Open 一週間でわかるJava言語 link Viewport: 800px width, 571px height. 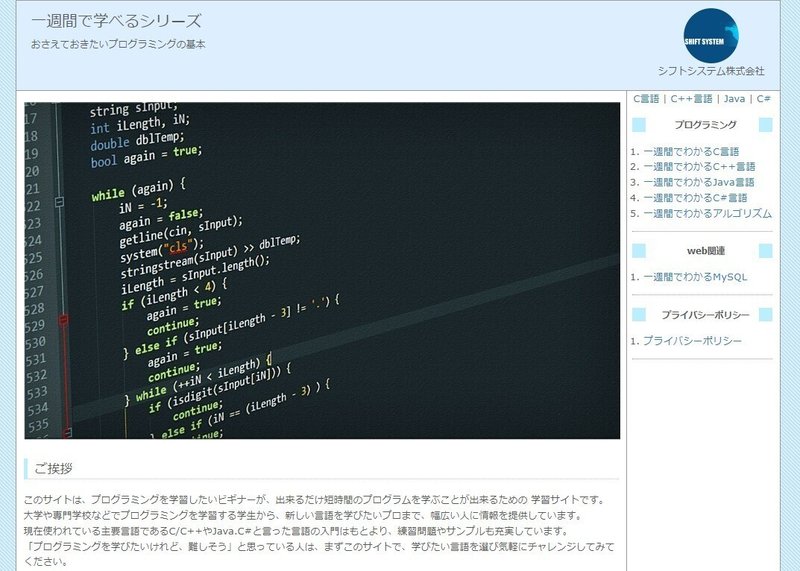tap(698, 182)
